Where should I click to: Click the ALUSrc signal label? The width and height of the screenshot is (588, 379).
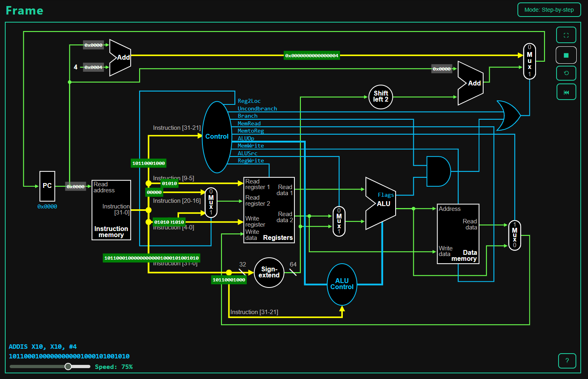[x=248, y=153]
